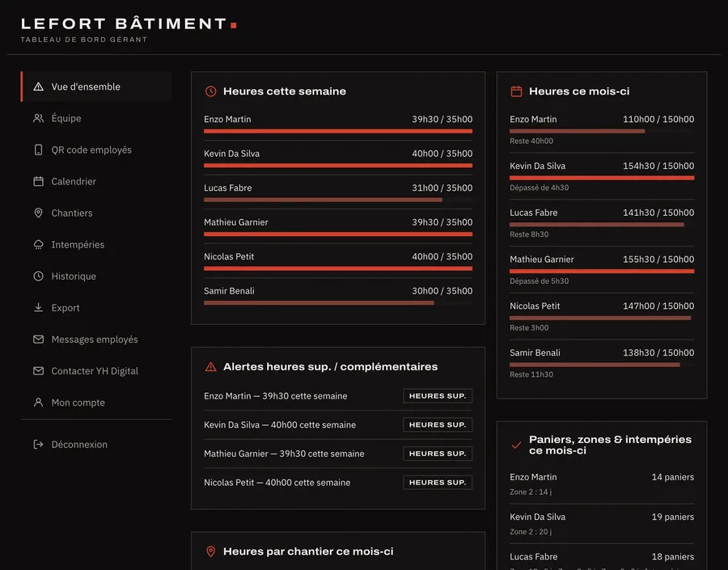Click the red checkmark icon beside Paniers, zones
728x570 pixels.
[x=516, y=445]
